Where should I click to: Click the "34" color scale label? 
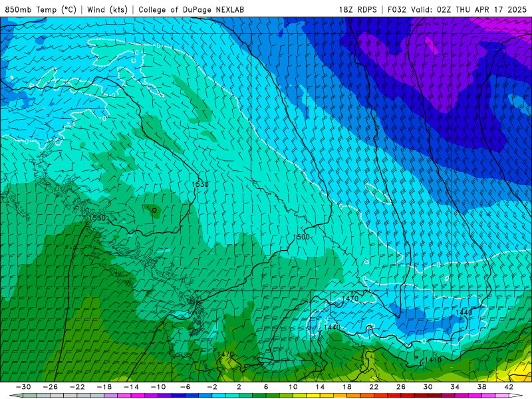[455, 387]
